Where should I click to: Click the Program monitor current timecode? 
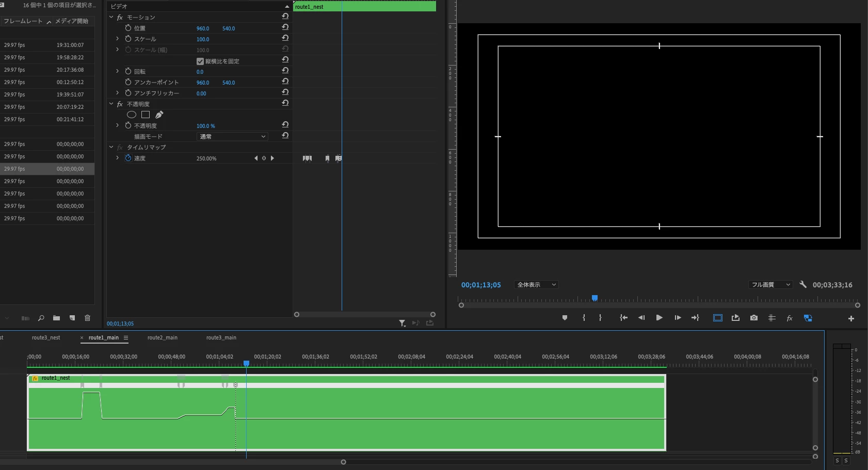[481, 285]
